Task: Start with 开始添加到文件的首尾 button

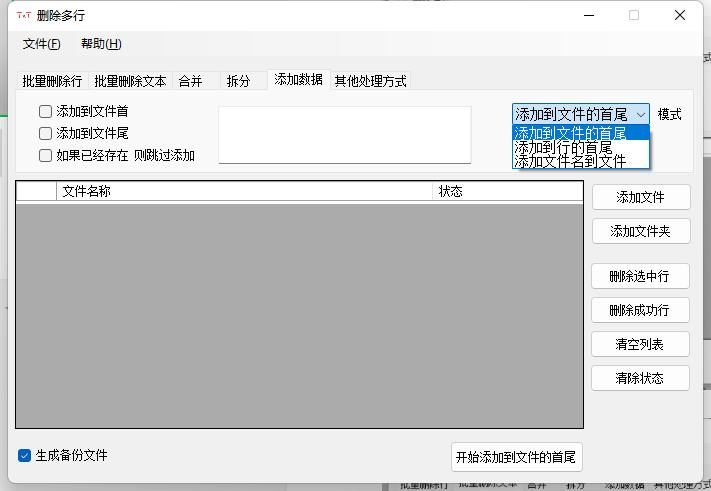Action: [x=516, y=457]
